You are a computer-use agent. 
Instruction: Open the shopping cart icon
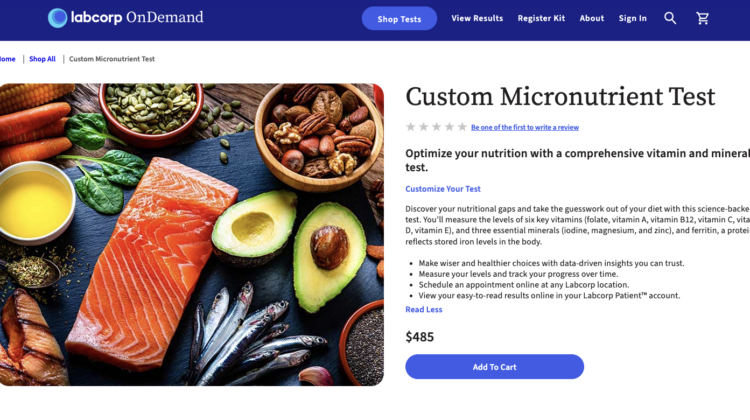702,18
